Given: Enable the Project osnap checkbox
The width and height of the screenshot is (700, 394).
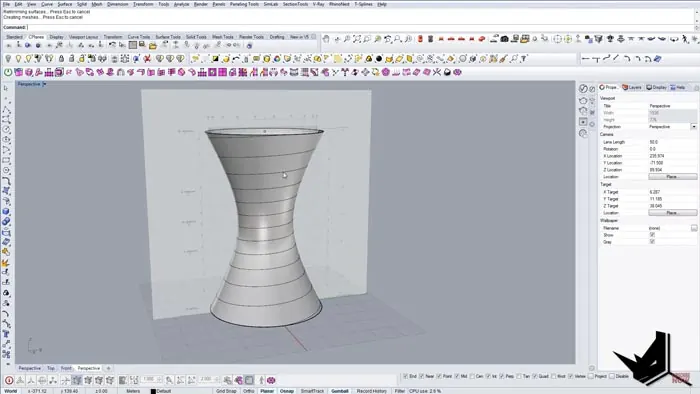Looking at the screenshot, I should (591, 376).
